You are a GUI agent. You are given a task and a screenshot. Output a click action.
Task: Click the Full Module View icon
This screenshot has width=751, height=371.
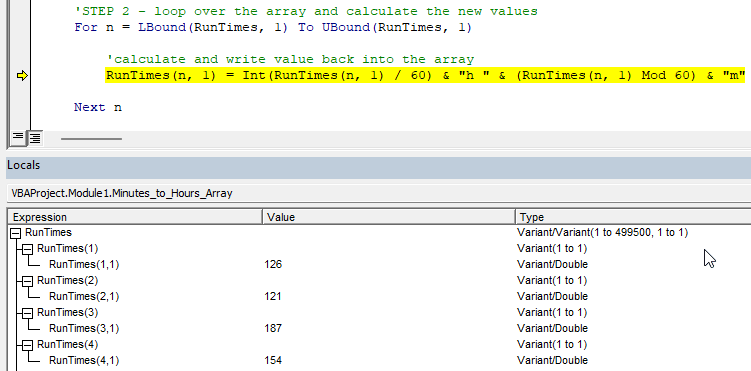pyautogui.click(x=34, y=138)
